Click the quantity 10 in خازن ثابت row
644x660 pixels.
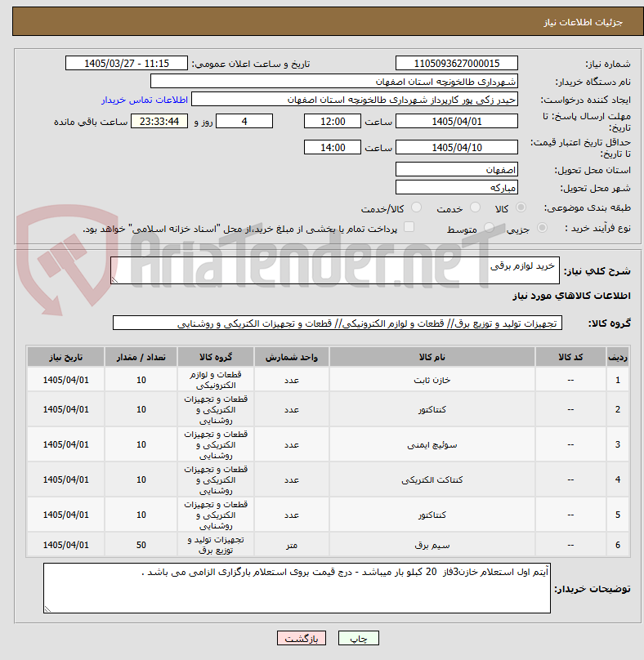point(141,380)
